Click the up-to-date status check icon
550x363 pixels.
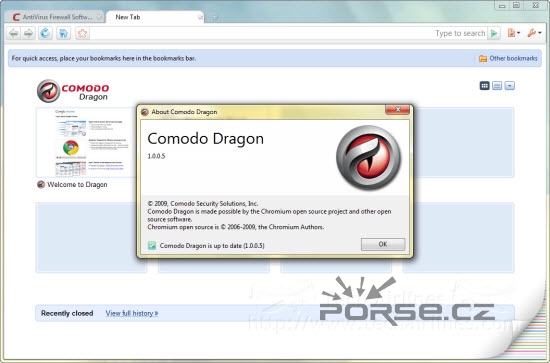[152, 246]
